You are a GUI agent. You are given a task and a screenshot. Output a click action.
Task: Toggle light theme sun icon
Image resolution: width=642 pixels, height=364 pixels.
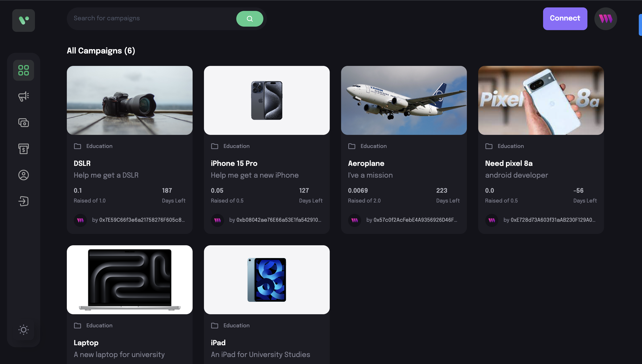[x=24, y=330]
